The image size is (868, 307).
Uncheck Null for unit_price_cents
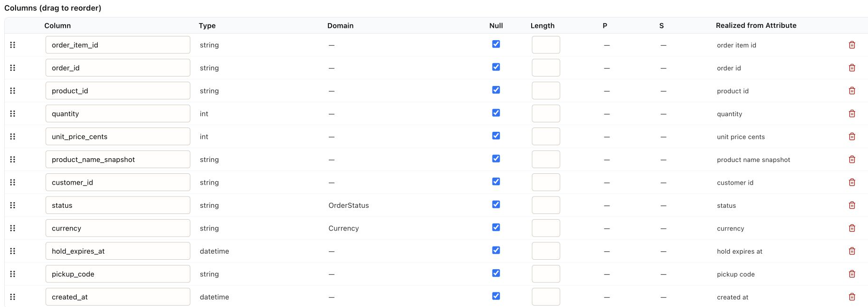496,136
